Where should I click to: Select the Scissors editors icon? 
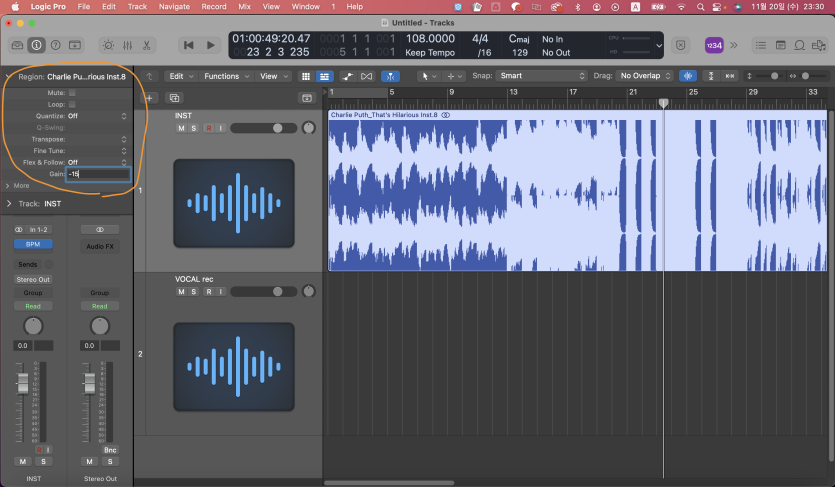point(146,45)
